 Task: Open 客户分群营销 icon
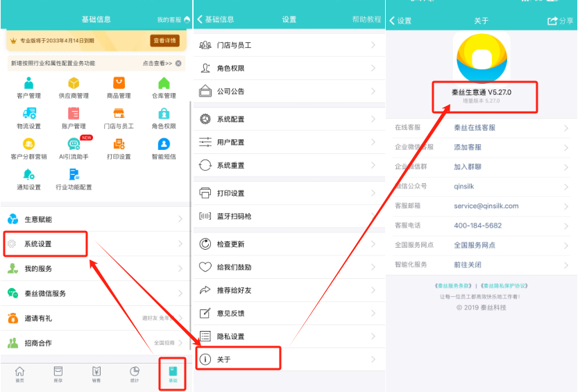(x=29, y=144)
